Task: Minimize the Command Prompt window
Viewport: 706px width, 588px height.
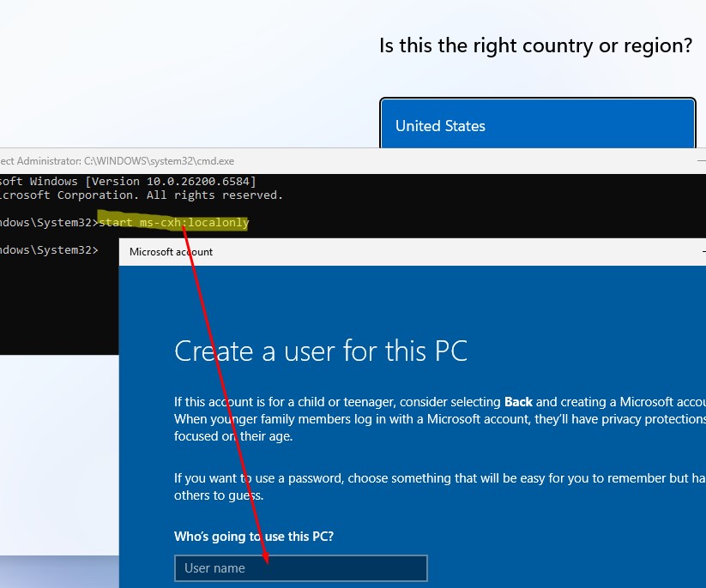Action: pos(701,160)
